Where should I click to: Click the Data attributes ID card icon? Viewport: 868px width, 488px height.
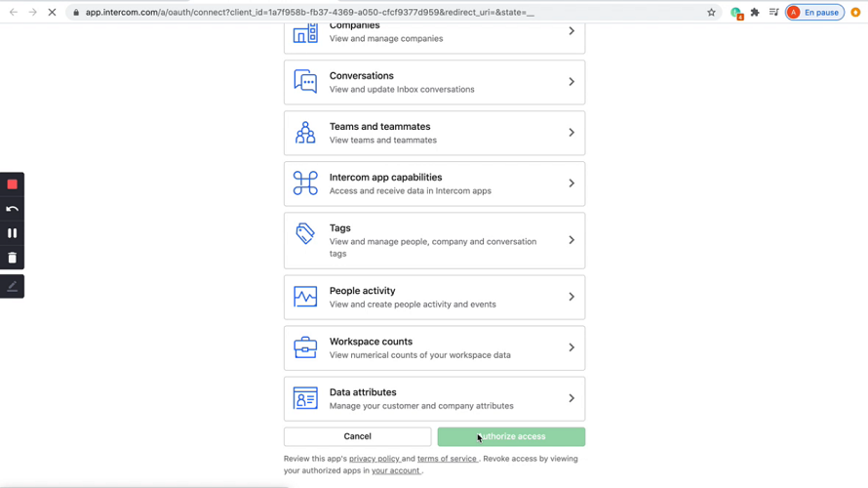305,398
